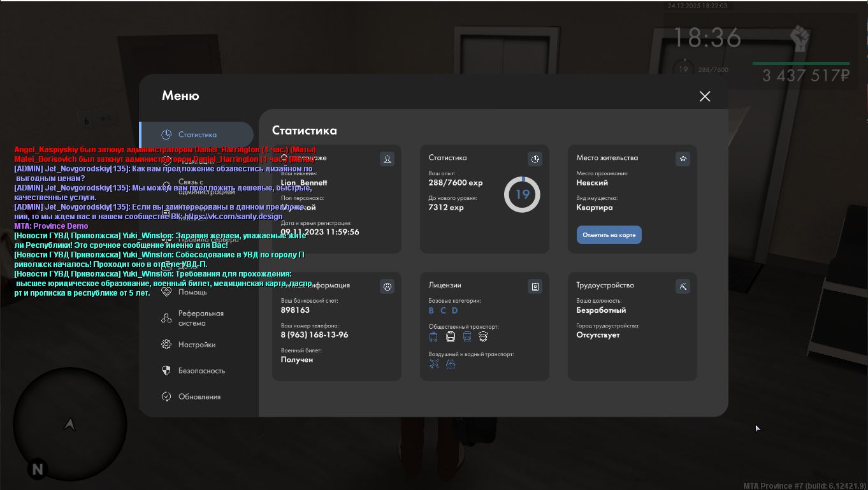Click the hammer icon in Трудоустройство card

coord(683,287)
